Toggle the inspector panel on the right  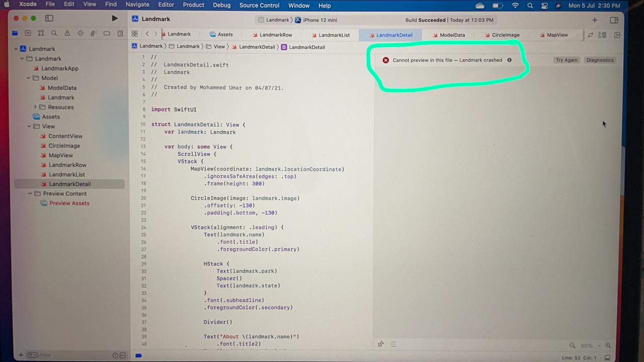(614, 20)
